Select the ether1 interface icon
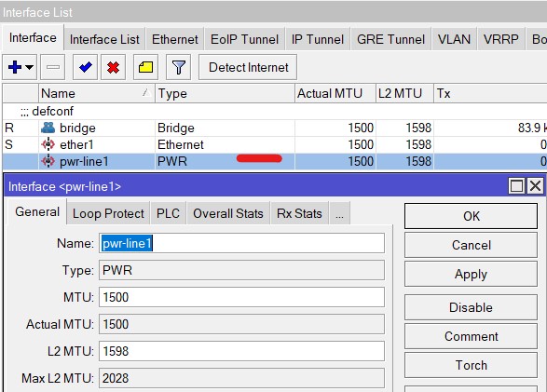 [x=48, y=144]
